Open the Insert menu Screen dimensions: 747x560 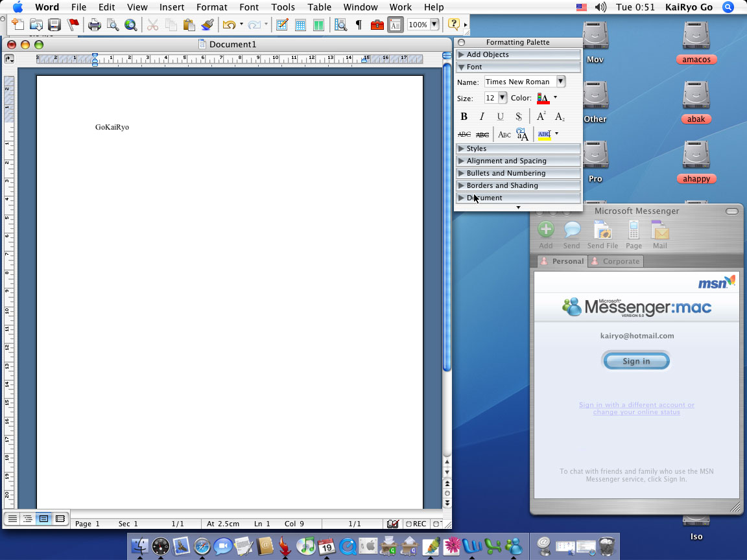coord(172,7)
